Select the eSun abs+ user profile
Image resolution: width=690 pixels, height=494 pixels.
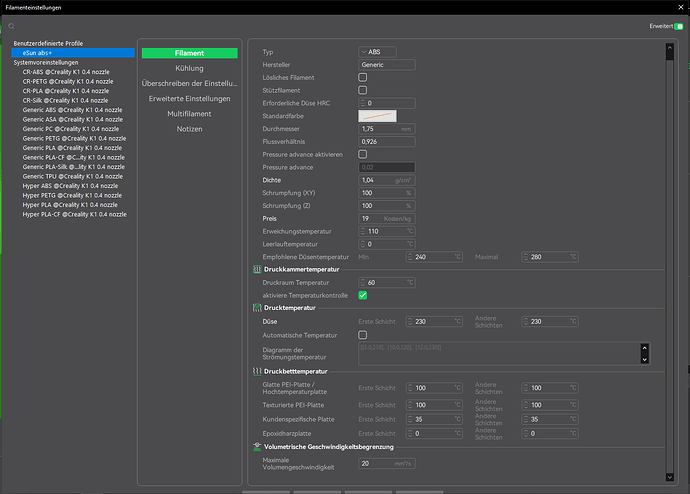click(x=73, y=53)
